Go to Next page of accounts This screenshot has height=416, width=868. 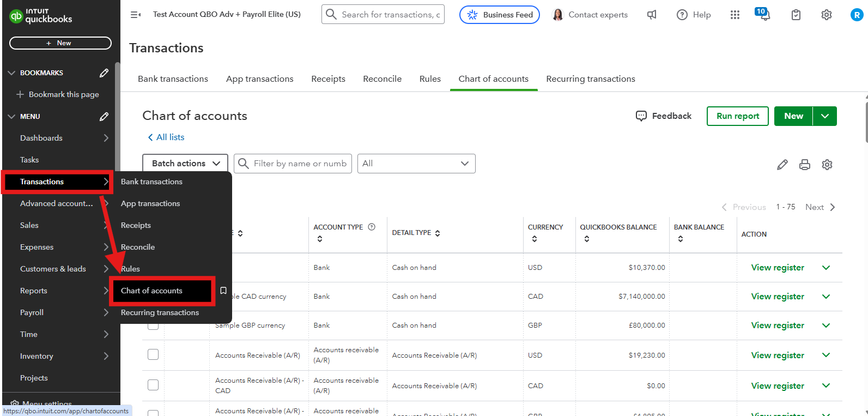[820, 207]
